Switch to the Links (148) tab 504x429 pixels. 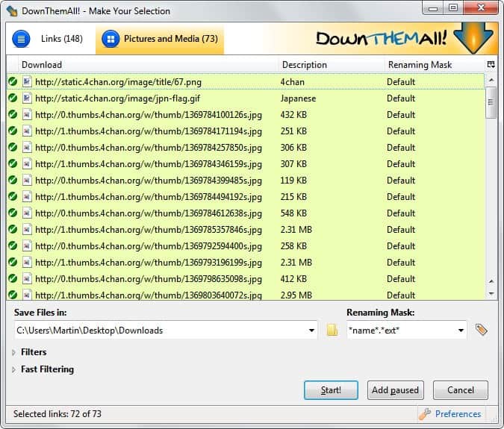coord(51,39)
